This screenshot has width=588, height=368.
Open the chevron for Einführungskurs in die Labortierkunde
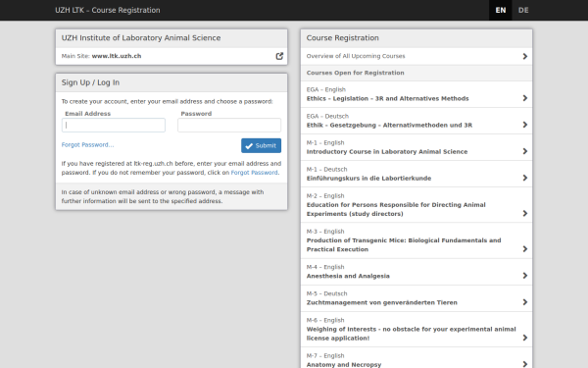point(525,178)
